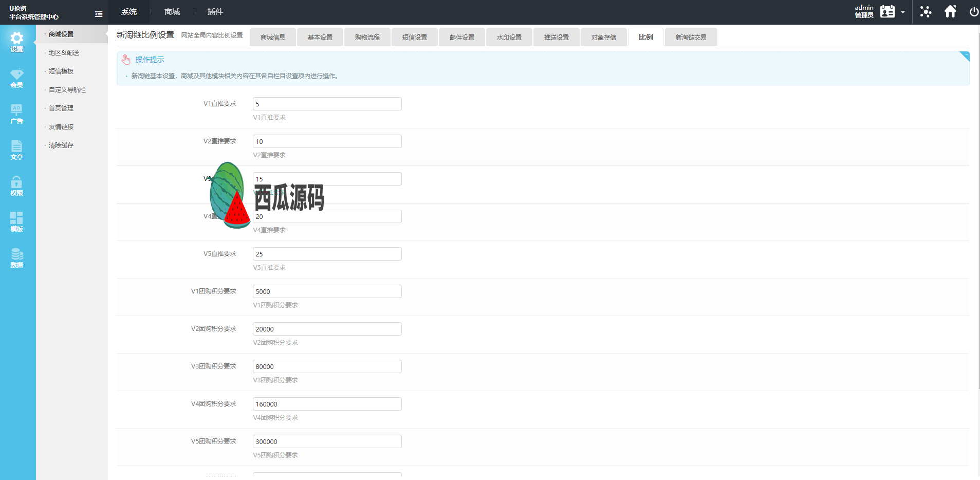The image size is (980, 480).
Task: Open the 模板 grid icon
Action: pos(16,218)
